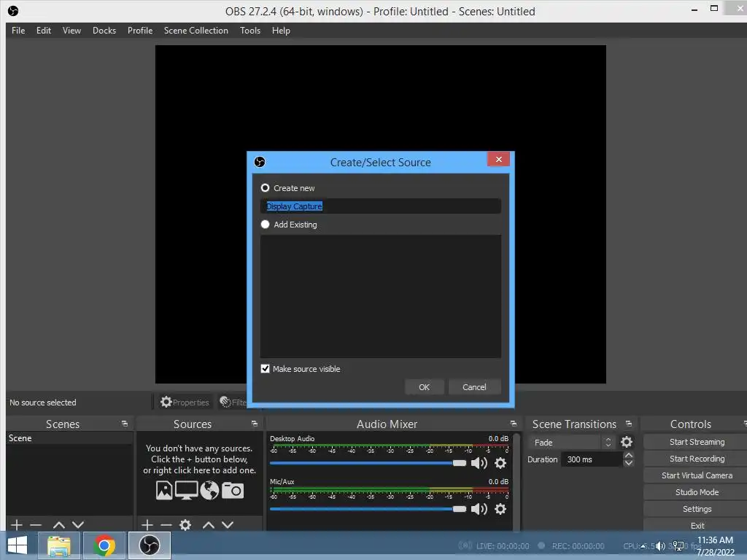The height and width of the screenshot is (560, 747).
Task: Open the Scene Collection menu
Action: (196, 31)
